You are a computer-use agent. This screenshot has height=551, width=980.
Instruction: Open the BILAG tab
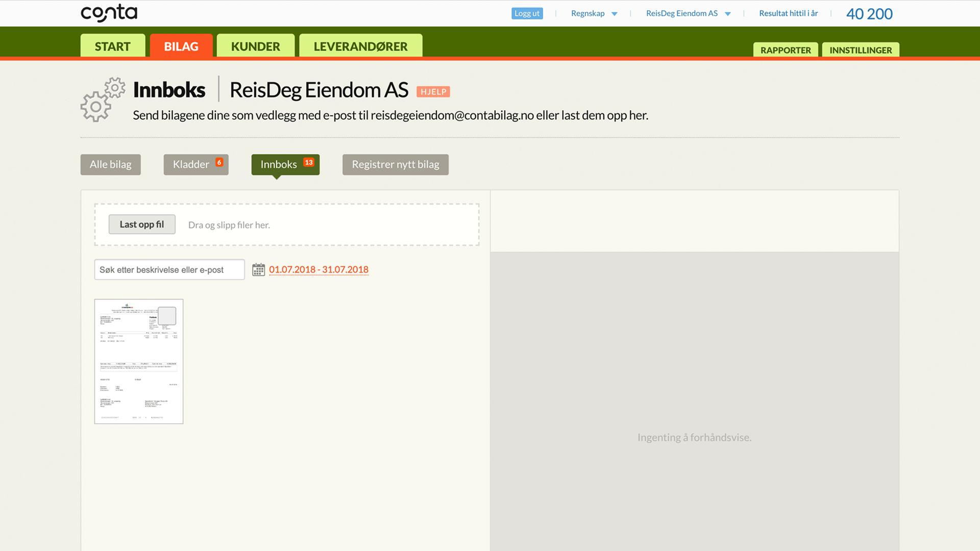[x=181, y=46]
